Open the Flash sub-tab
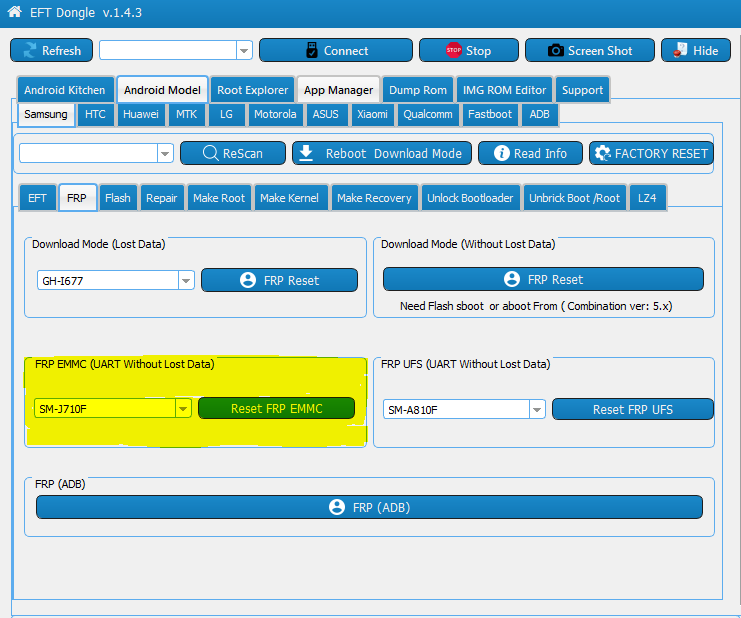The image size is (741, 618). coord(118,198)
